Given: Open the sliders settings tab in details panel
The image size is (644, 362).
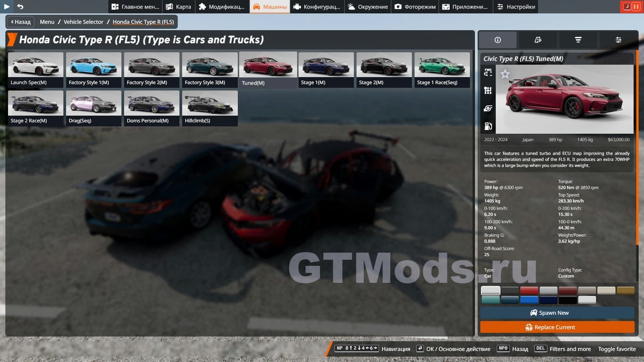Looking at the screenshot, I should (x=618, y=40).
